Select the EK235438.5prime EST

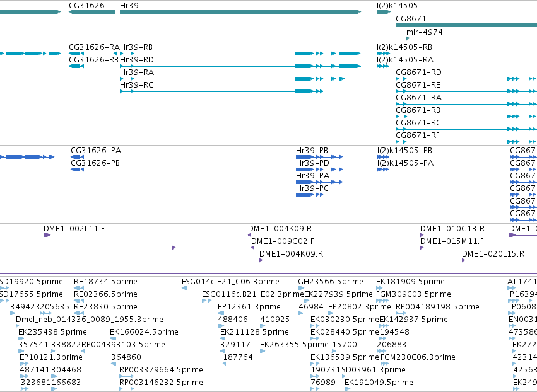tap(52, 333)
